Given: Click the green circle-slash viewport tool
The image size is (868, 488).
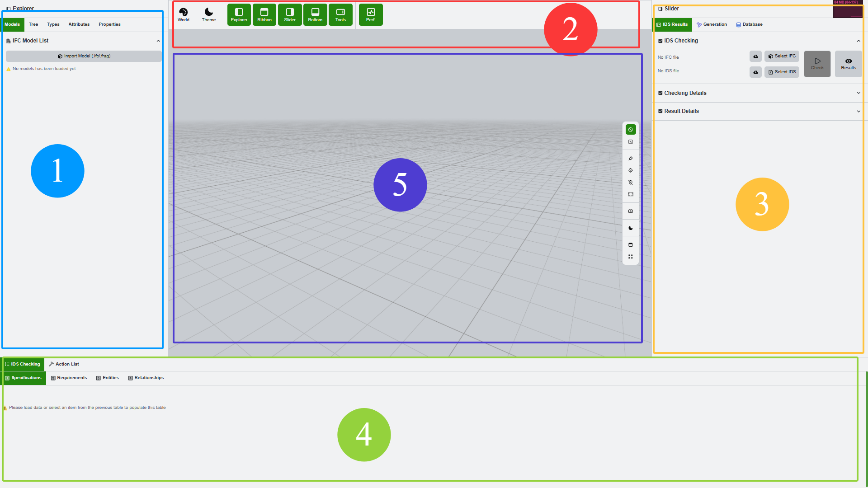Looking at the screenshot, I should [631, 130].
